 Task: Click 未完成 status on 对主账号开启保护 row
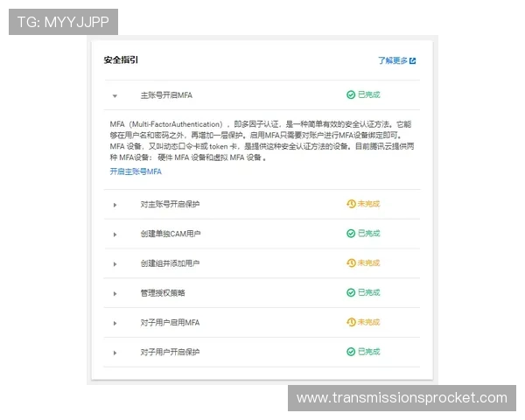click(x=368, y=204)
